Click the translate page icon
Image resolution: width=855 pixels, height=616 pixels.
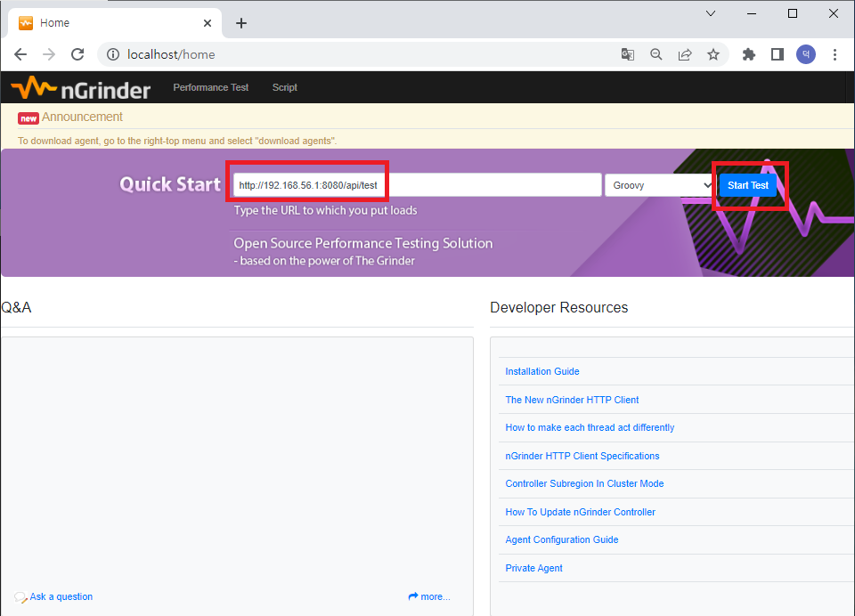[x=628, y=54]
